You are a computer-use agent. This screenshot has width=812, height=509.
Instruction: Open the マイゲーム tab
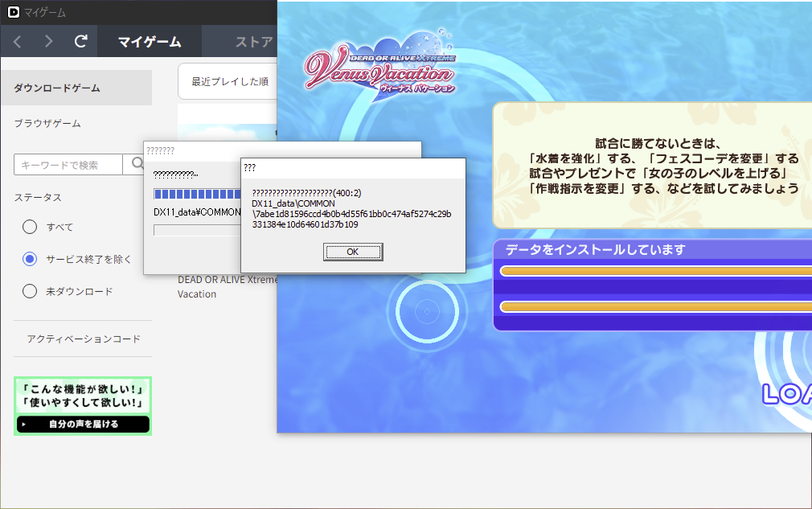(150, 42)
